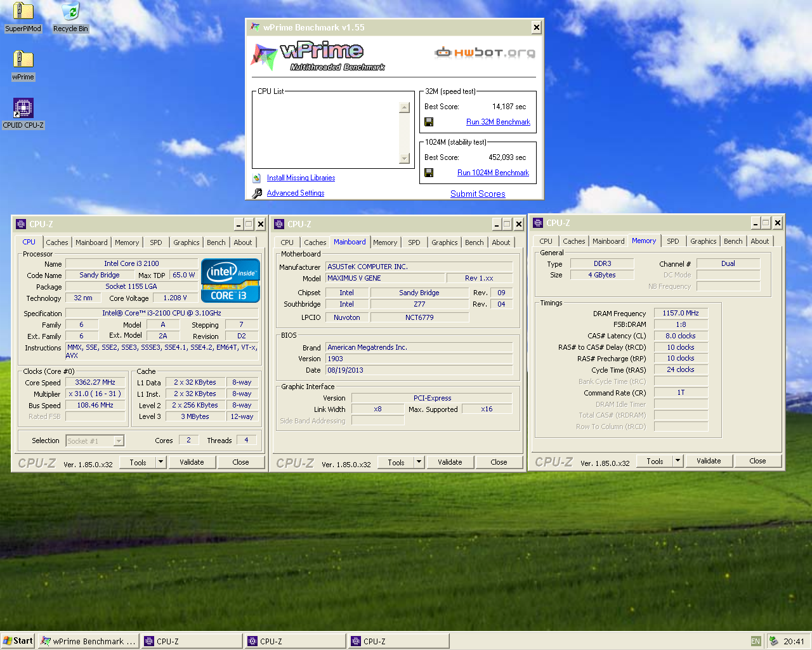Click the CAS# Latency value 8.0 clocks
The height and width of the screenshot is (650, 812).
pyautogui.click(x=681, y=336)
